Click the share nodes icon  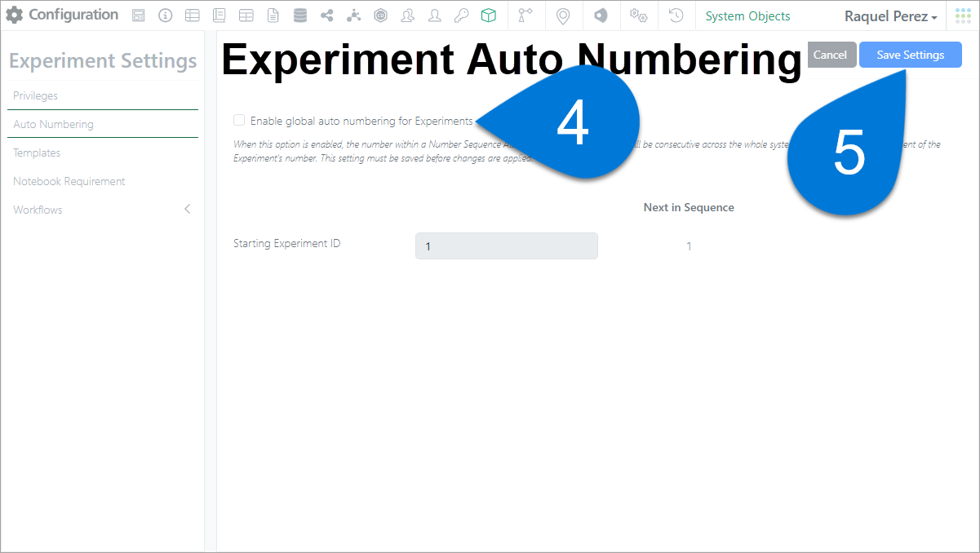coord(327,15)
